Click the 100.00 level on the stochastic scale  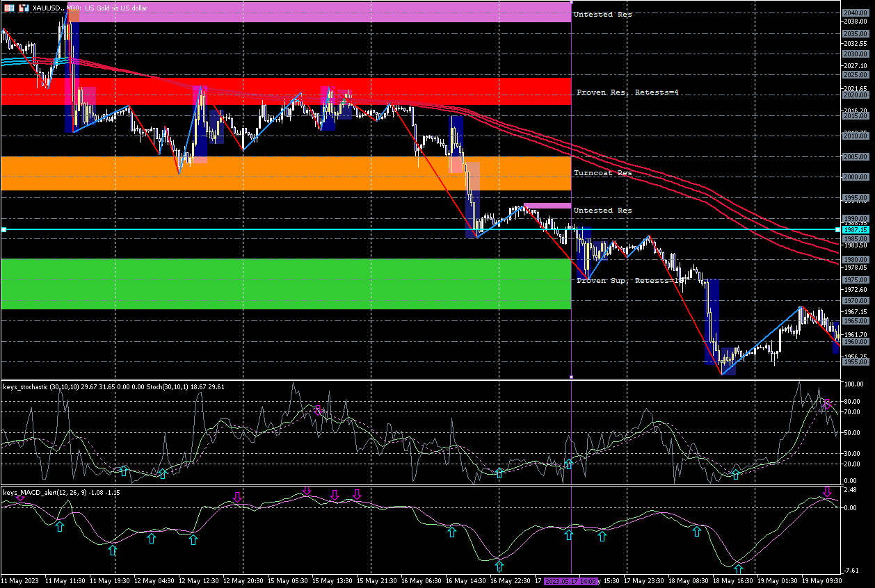coord(854,384)
